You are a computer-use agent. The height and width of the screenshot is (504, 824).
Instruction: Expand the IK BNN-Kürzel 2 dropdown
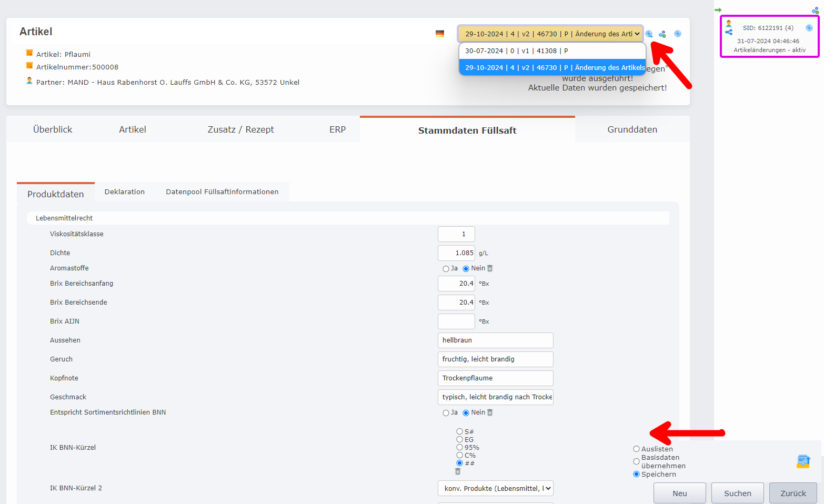495,488
